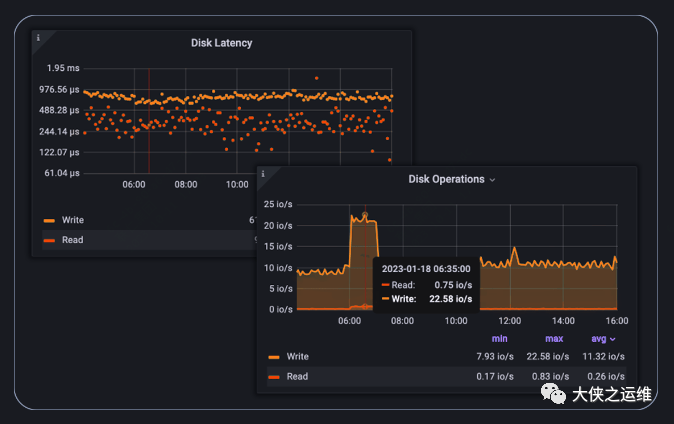Click the hovered data point on Write peak
Image resolution: width=674 pixels, height=424 pixels.
pyautogui.click(x=365, y=215)
